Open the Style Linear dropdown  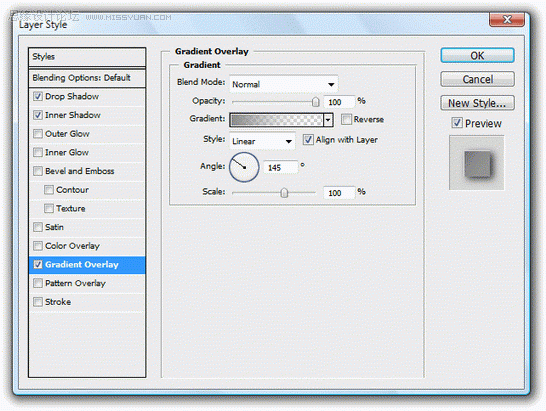(262, 141)
